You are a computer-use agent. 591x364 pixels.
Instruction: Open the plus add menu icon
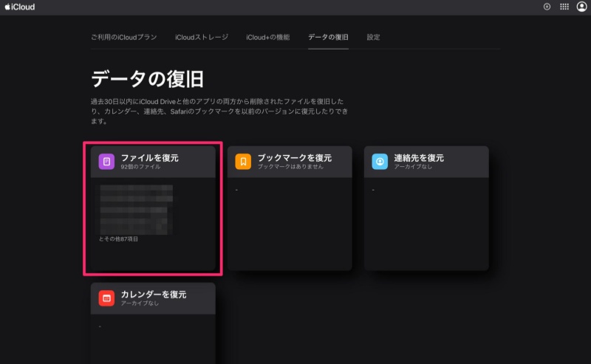tap(547, 7)
